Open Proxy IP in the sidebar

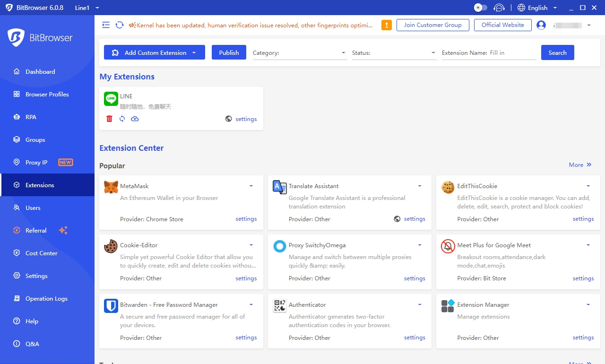click(x=47, y=163)
